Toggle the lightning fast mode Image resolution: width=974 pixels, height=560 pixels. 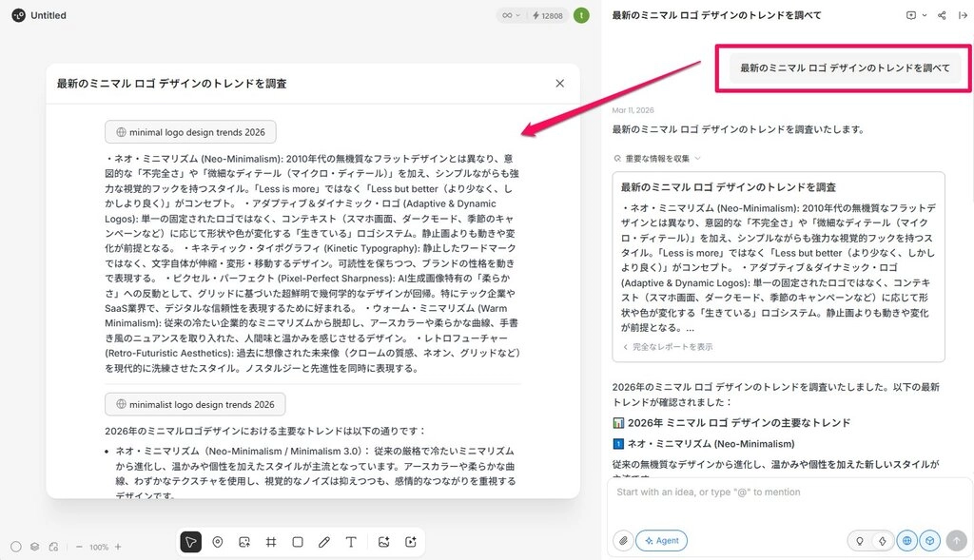coord(882,541)
